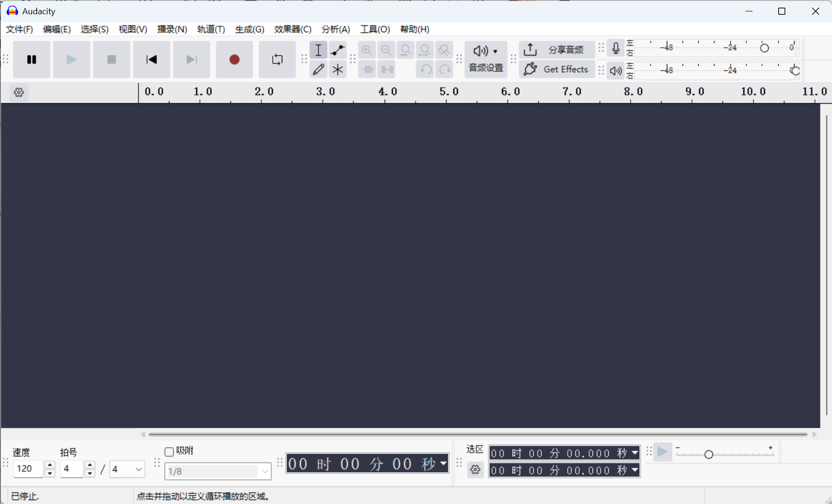The height and width of the screenshot is (504, 832).
Task: Click the Redo arrow icon
Action: 445,69
